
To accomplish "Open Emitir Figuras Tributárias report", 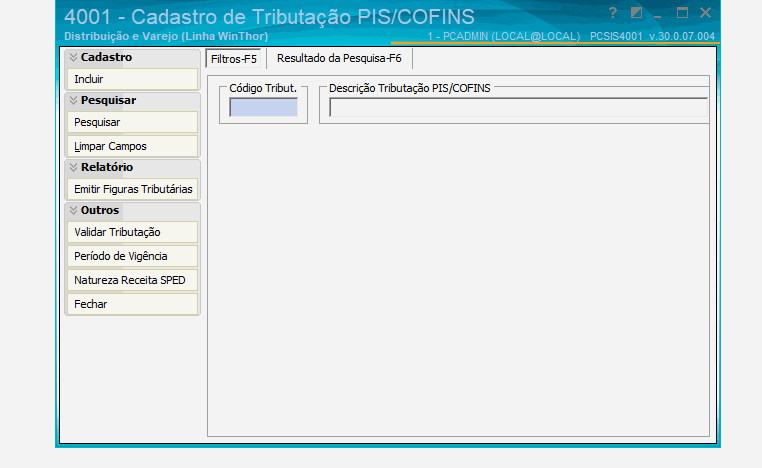I will [x=132, y=189].
